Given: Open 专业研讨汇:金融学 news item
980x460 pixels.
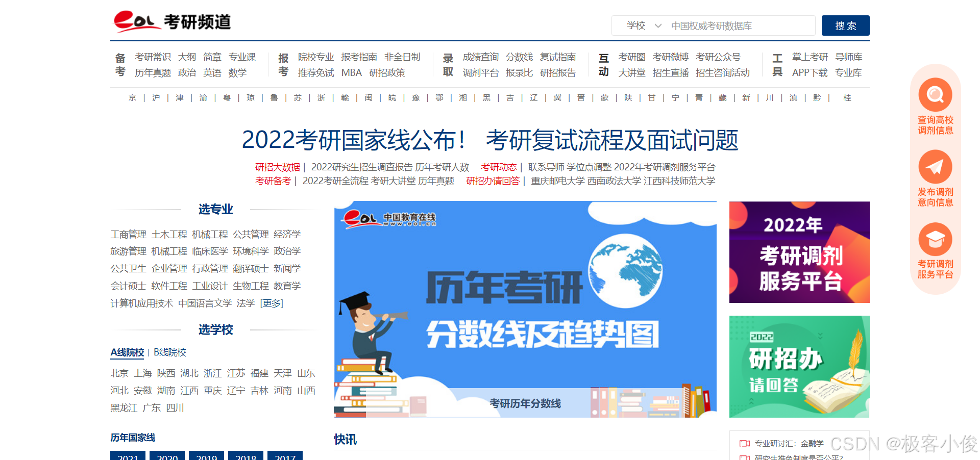Looking at the screenshot, I should pyautogui.click(x=789, y=444).
